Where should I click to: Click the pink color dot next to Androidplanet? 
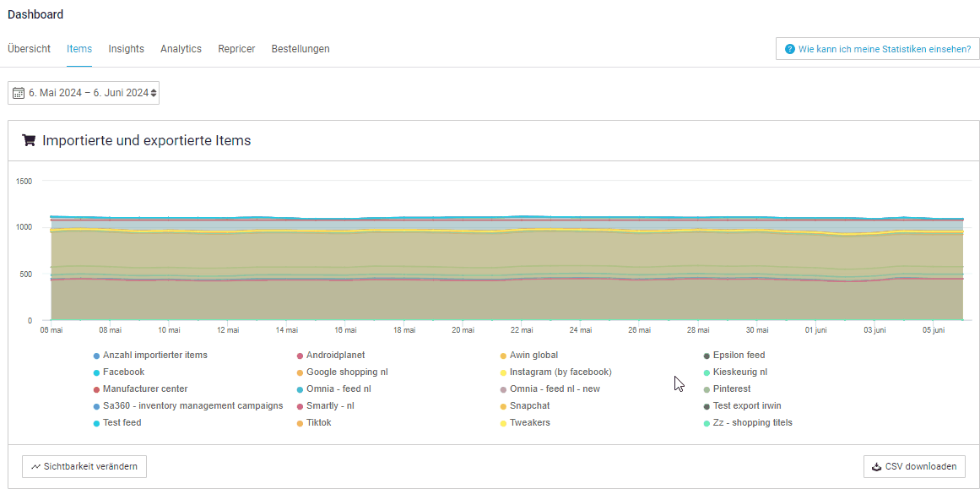tap(298, 355)
